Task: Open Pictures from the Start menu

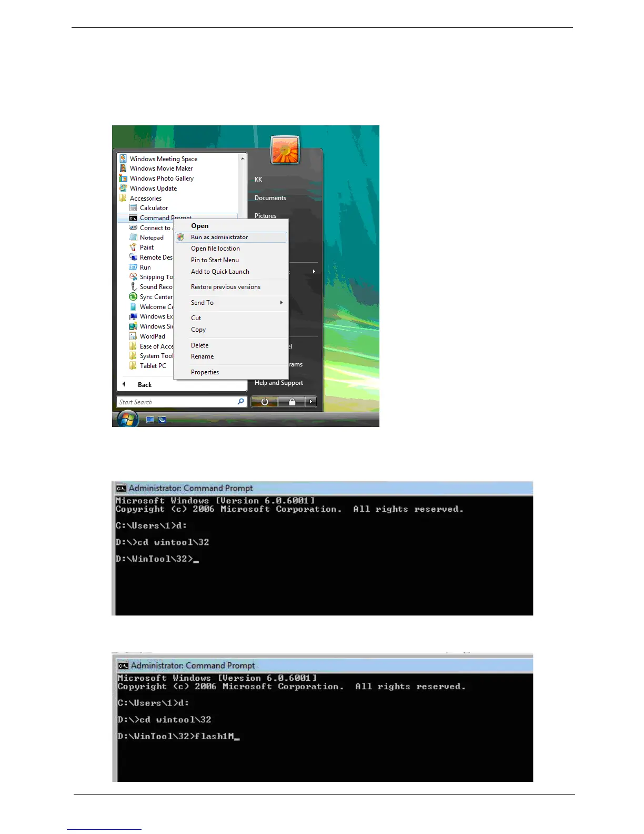Action: (265, 215)
